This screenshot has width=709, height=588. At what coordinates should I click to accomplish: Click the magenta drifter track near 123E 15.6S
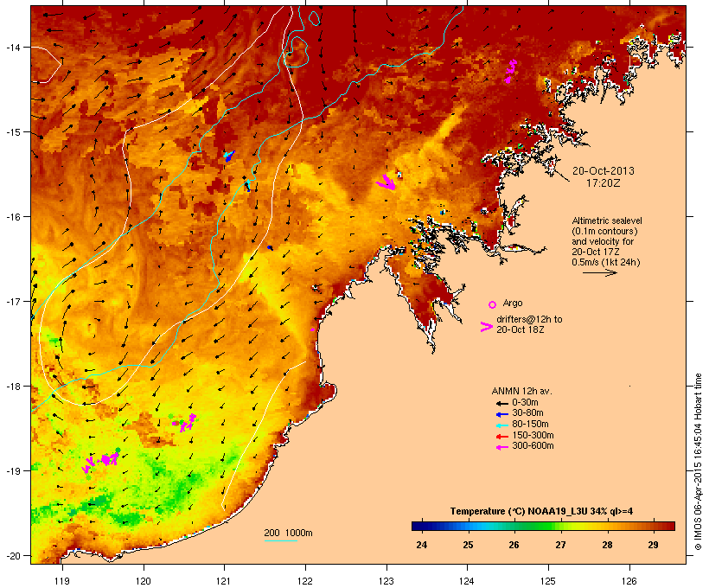point(386,182)
